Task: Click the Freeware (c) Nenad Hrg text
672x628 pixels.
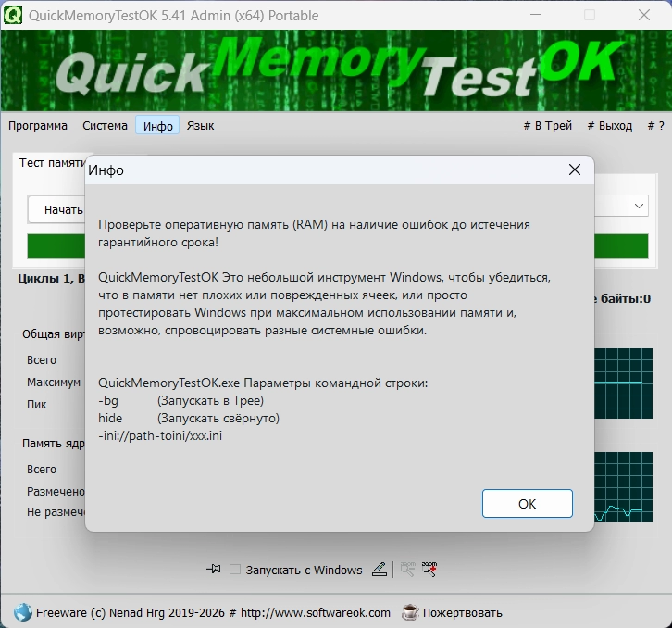Action: [131, 612]
